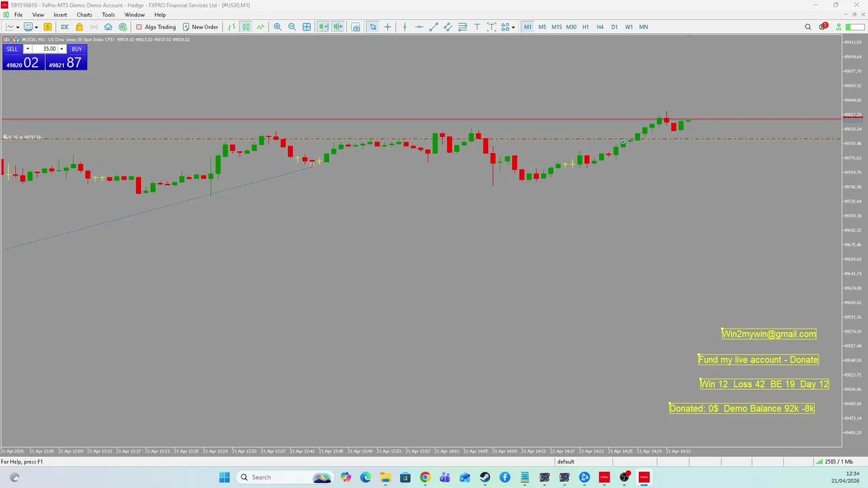Decrease volume with the down arrow
Viewport: 868px width, 488px height.
(x=27, y=49)
